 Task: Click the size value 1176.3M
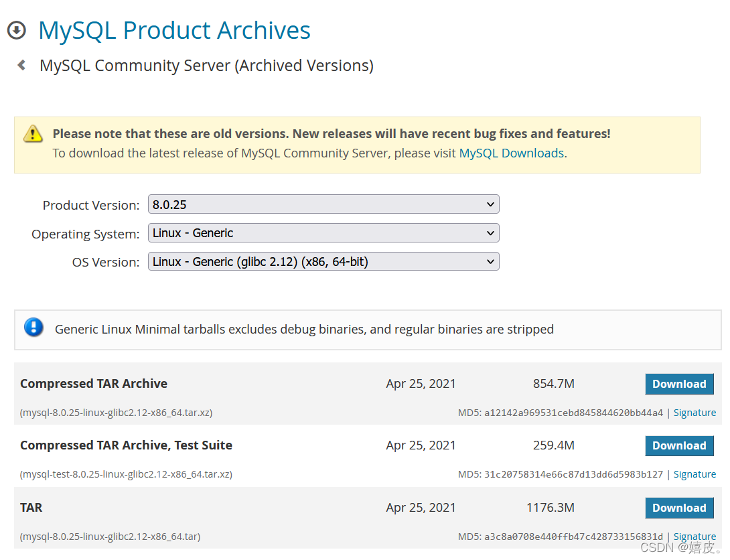[551, 507]
